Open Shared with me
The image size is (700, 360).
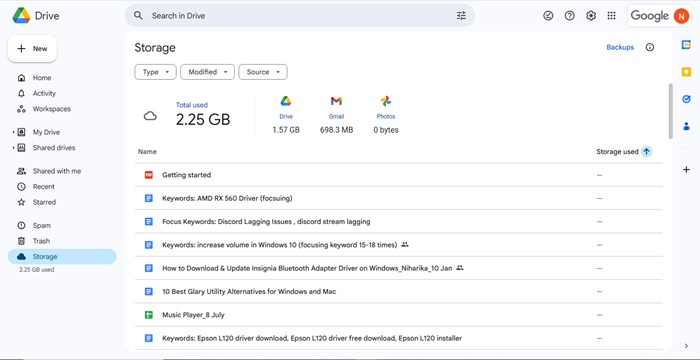(x=57, y=171)
